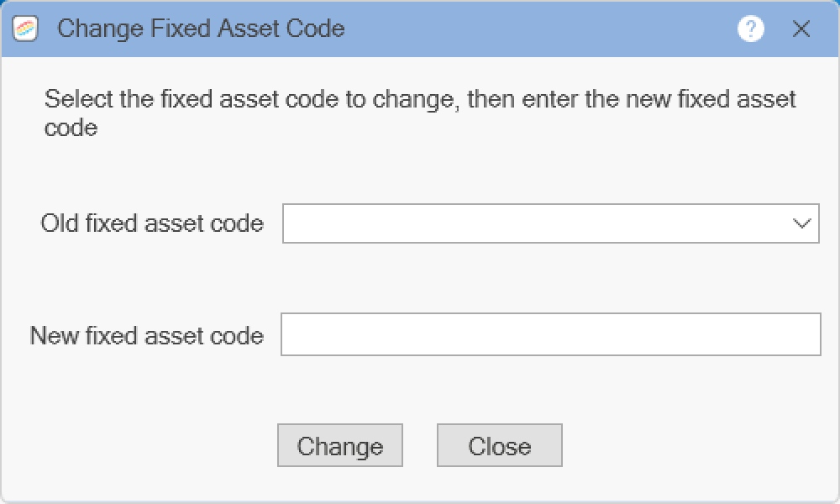The width and height of the screenshot is (840, 504).
Task: Click the "Change Fixed Asset Code" title text
Action: (x=201, y=29)
